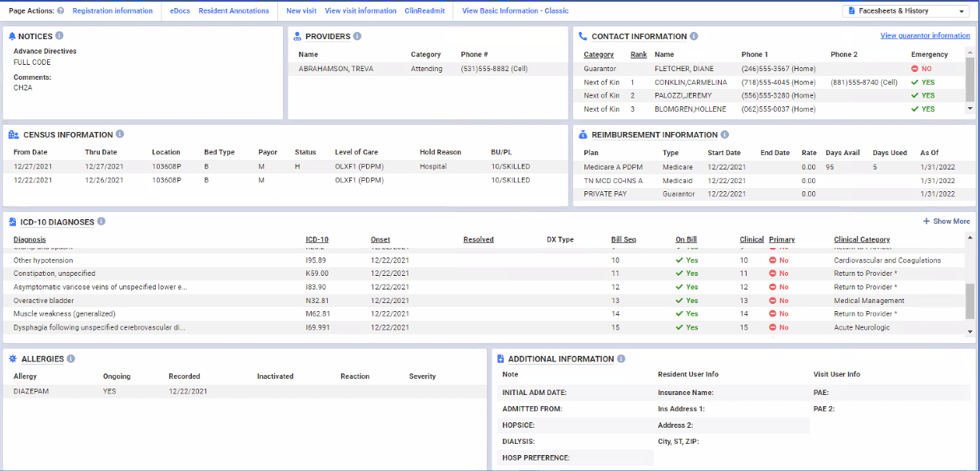Click the Census Information info icon
The width and height of the screenshot is (980, 471).
click(x=120, y=134)
